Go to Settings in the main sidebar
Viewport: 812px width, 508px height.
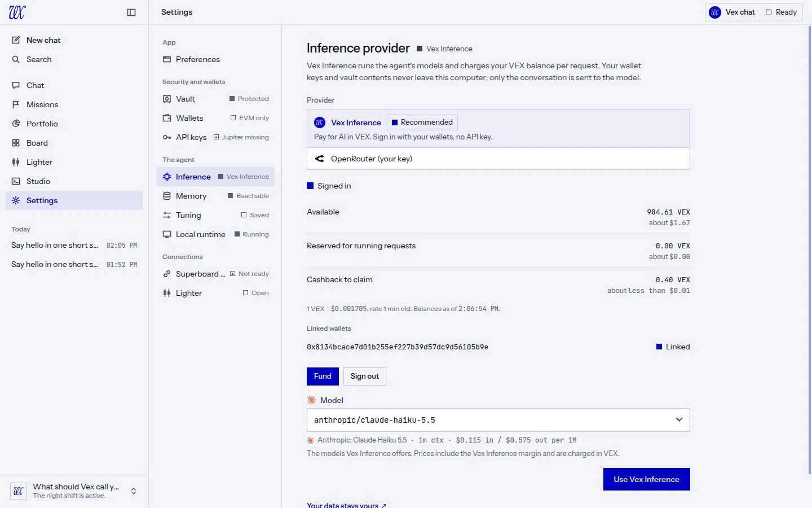coord(74,200)
